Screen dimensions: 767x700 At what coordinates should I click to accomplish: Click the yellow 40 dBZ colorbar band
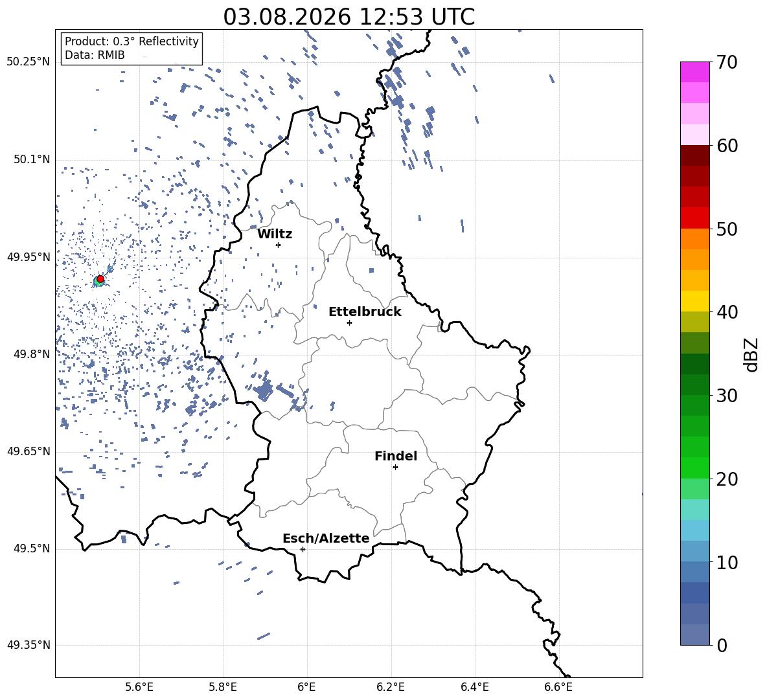694,301
